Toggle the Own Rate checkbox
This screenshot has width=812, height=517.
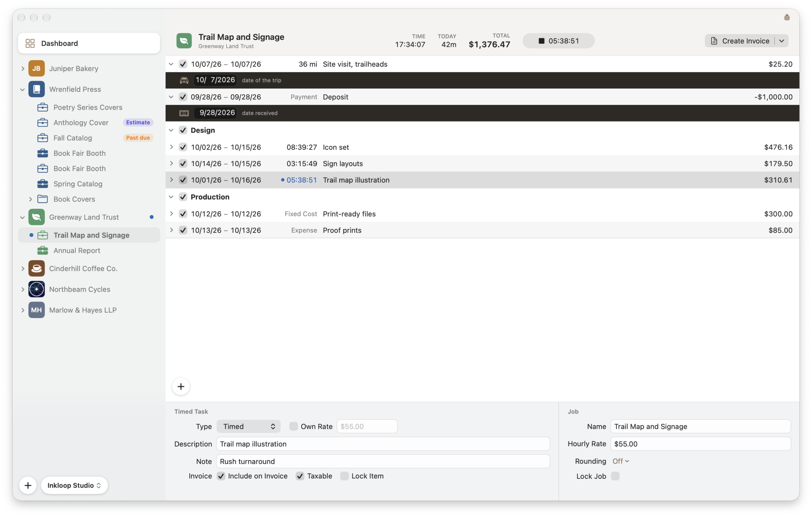(294, 426)
